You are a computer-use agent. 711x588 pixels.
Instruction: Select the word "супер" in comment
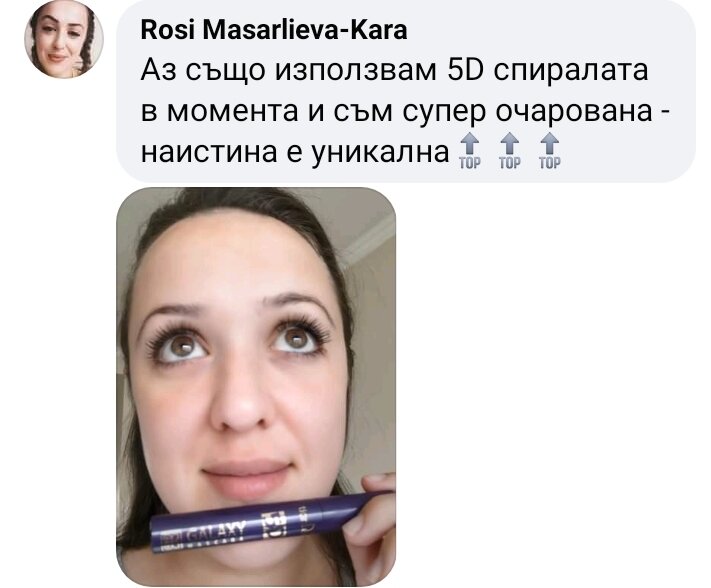click(444, 113)
